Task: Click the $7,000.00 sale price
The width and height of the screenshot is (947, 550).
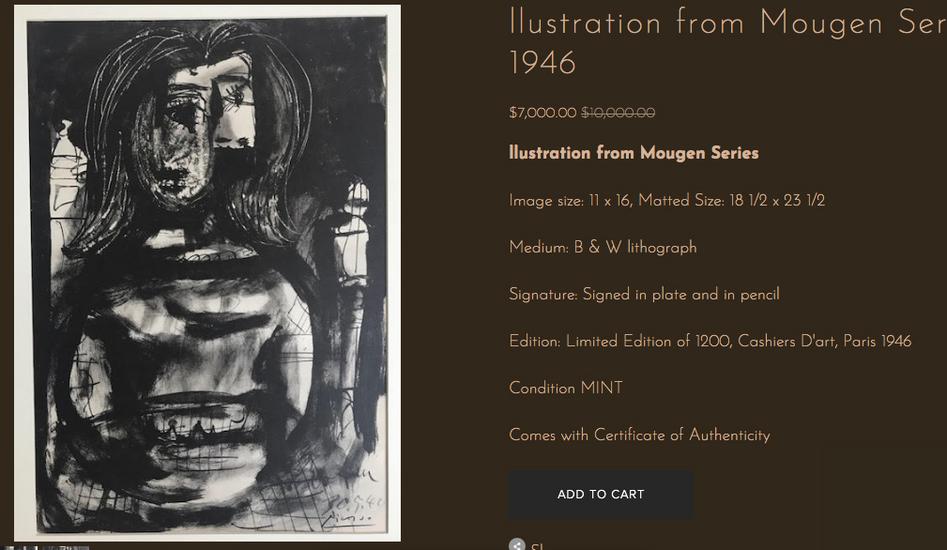Action: [x=542, y=113]
